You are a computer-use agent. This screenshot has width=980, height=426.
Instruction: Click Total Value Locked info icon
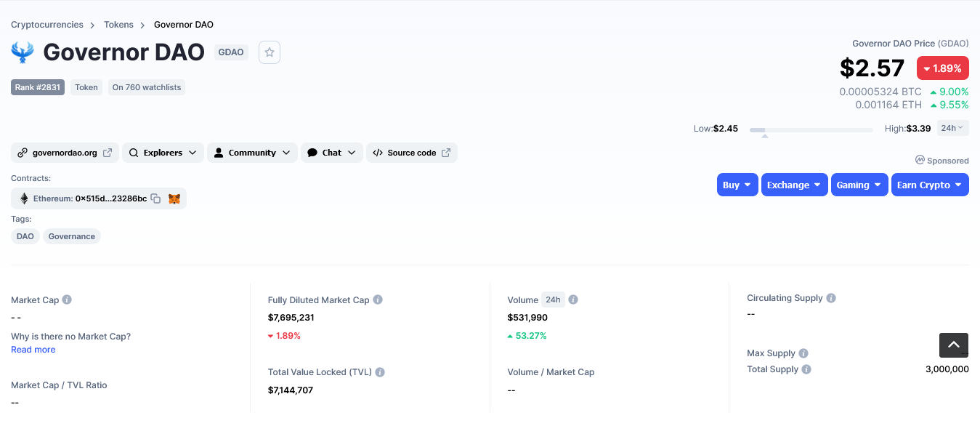[x=380, y=372]
